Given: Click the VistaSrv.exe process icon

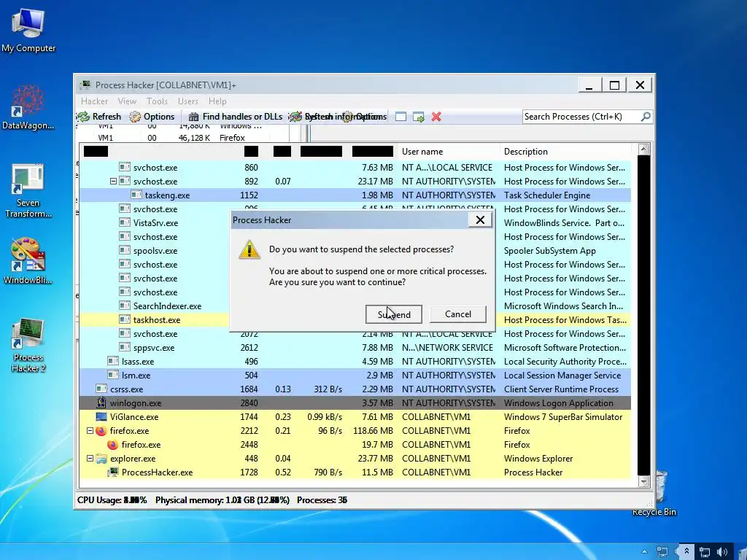Looking at the screenshot, I should (x=125, y=222).
